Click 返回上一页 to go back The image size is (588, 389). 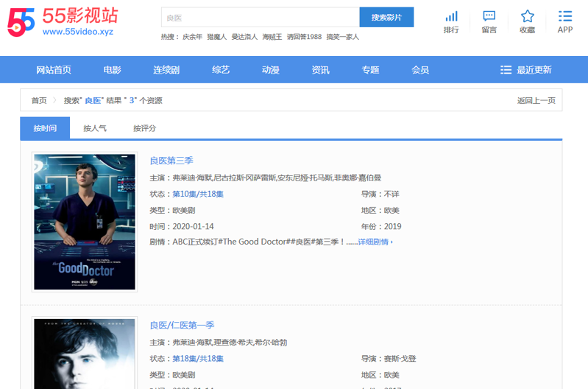pos(536,101)
